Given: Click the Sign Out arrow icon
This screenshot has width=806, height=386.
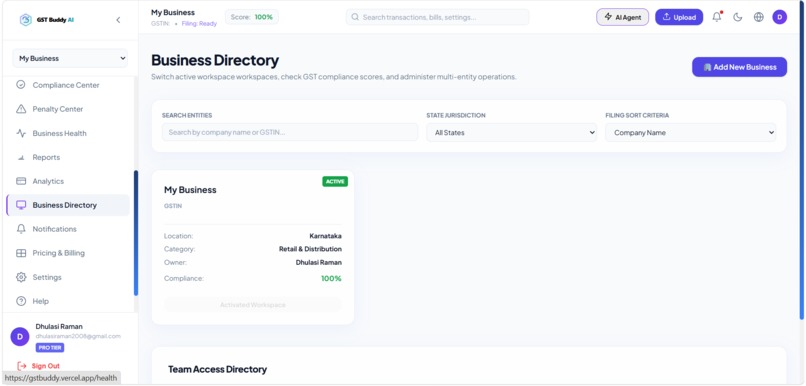Looking at the screenshot, I should pyautogui.click(x=22, y=366).
